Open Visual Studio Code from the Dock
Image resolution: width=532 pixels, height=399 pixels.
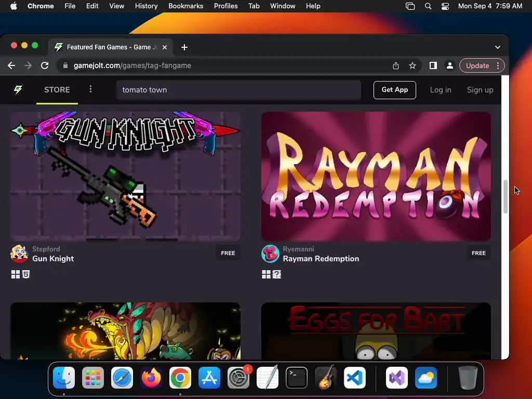point(355,378)
